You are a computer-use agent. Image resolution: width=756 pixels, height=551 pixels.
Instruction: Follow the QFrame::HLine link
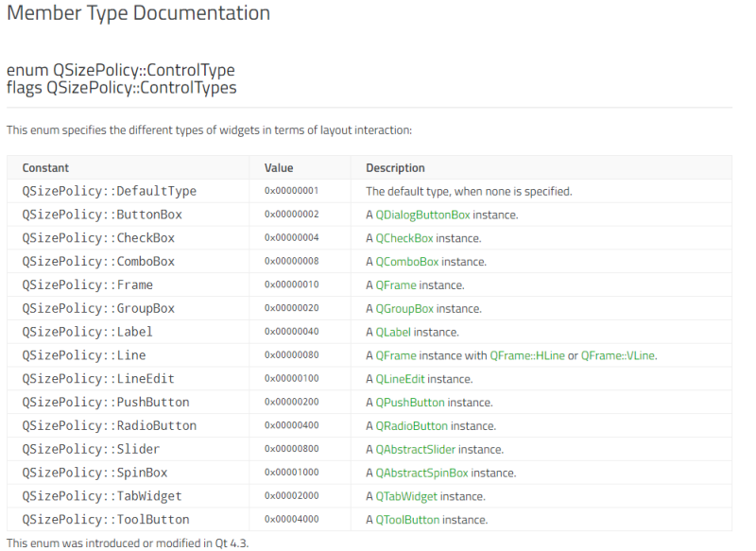(x=526, y=355)
